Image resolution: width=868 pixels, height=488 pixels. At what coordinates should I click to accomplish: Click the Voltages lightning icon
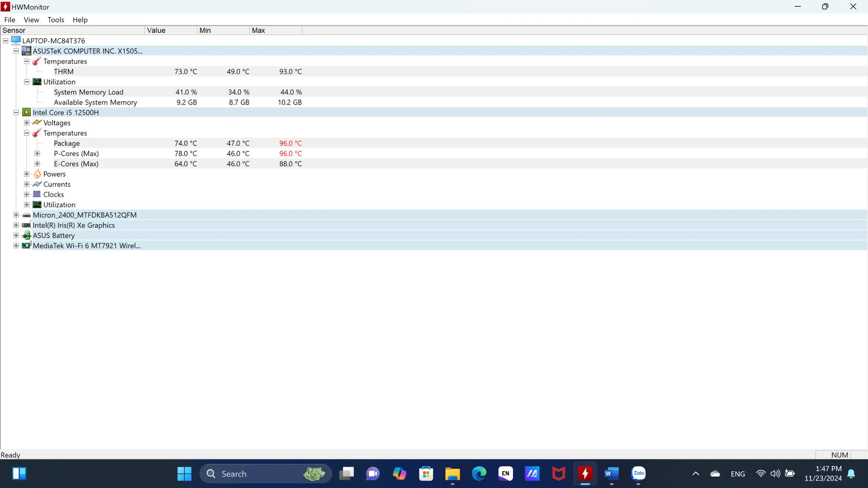[37, 122]
